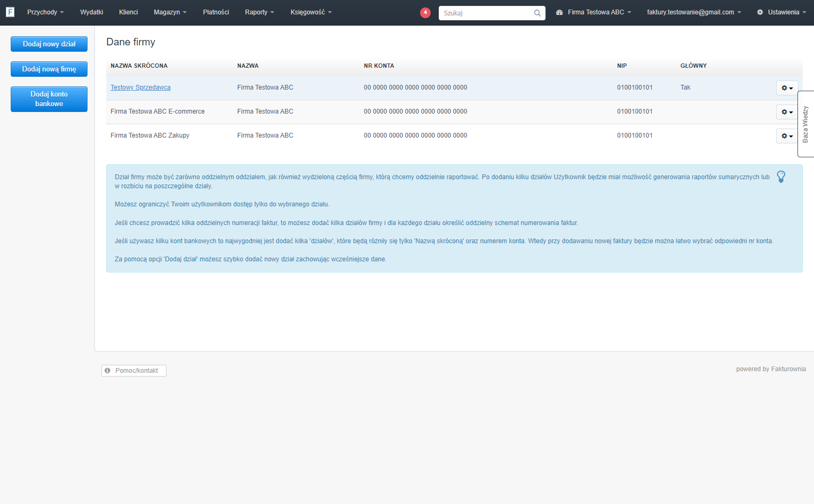This screenshot has height=504, width=814.
Task: Click the NR KONTA column header
Action: click(379, 66)
